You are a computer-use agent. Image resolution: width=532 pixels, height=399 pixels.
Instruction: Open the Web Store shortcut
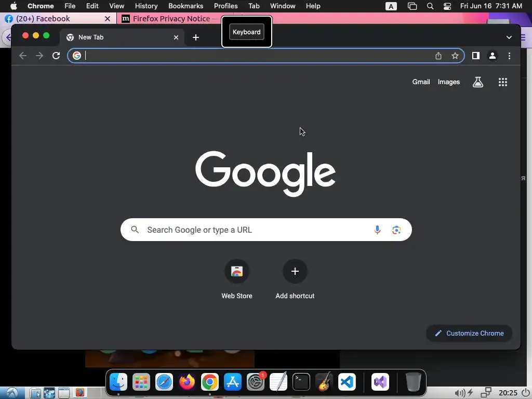237,279
